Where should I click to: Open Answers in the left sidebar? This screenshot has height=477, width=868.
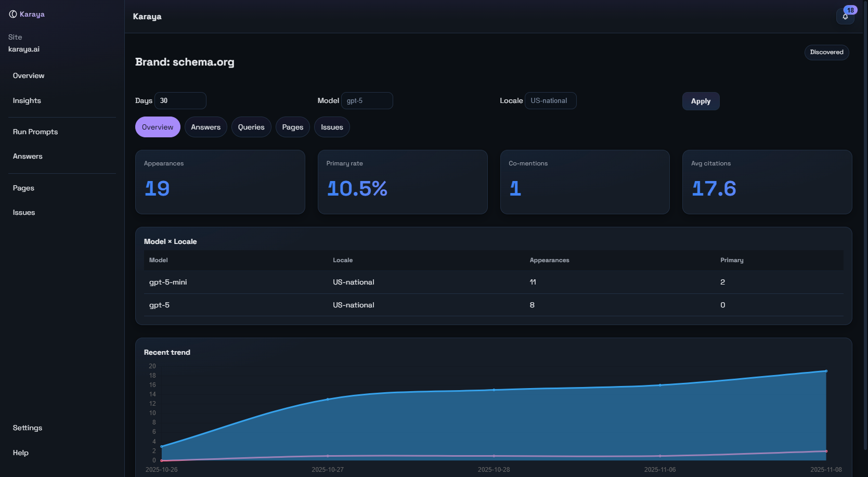click(28, 156)
